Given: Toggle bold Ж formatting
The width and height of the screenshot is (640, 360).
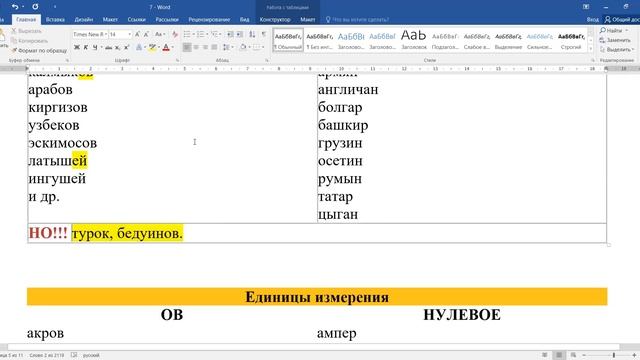Looking at the screenshot, I should (76, 48).
